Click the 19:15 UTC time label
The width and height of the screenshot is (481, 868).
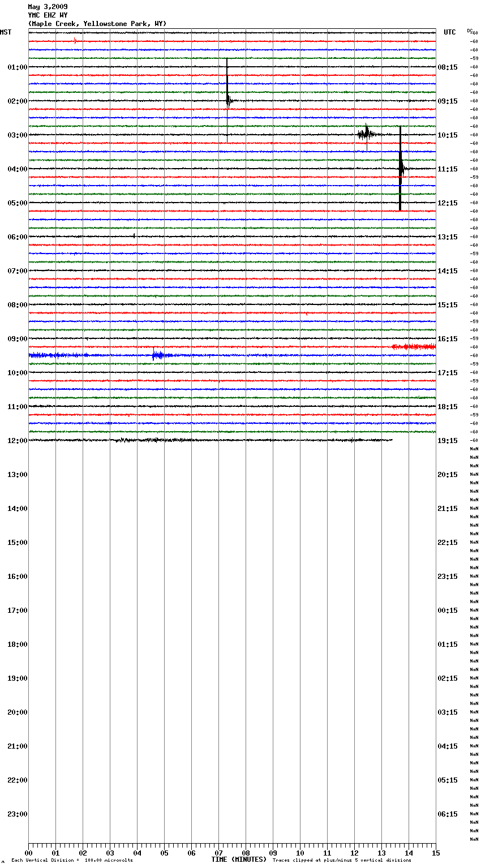(448, 441)
